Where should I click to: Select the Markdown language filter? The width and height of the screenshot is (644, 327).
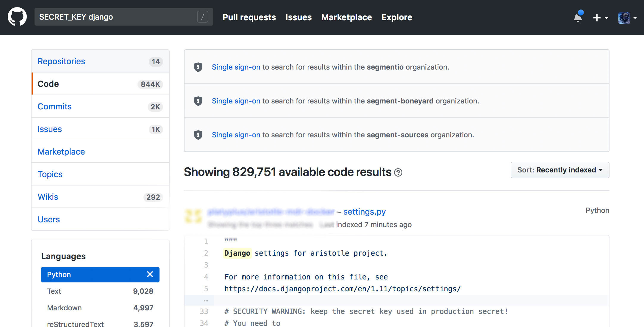point(64,308)
